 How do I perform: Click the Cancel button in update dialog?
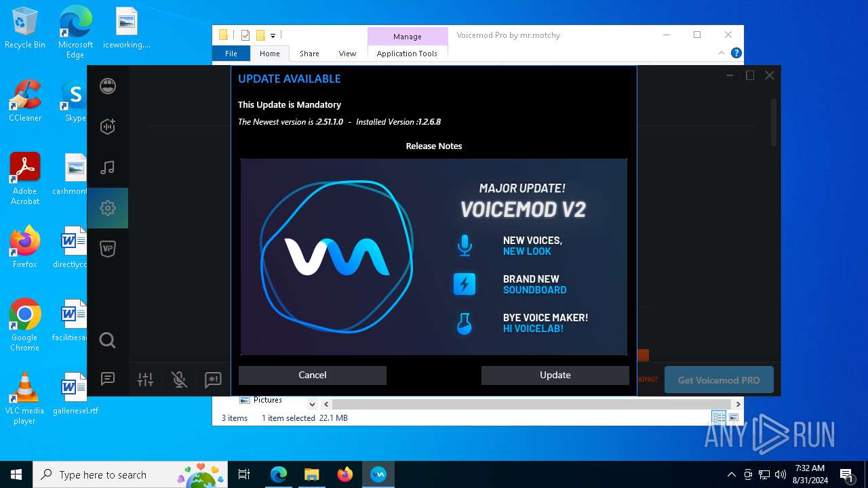[x=313, y=375]
